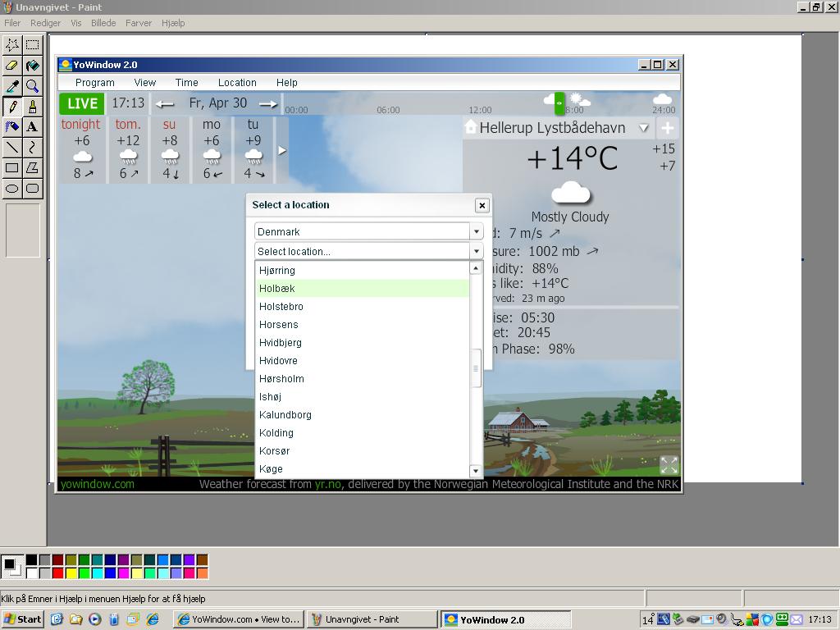
Task: Pick the eyedropper Pick Color tool
Action: pyautogui.click(x=12, y=85)
